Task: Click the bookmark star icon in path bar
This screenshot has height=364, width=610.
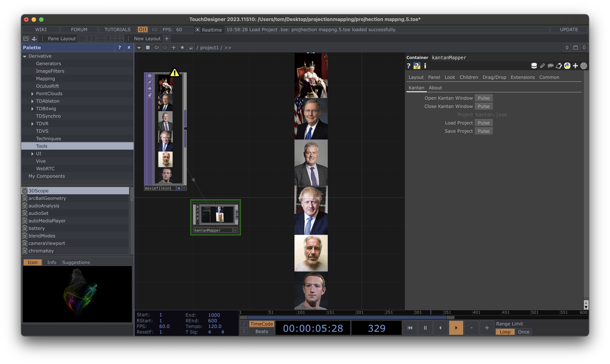Action: pos(182,48)
